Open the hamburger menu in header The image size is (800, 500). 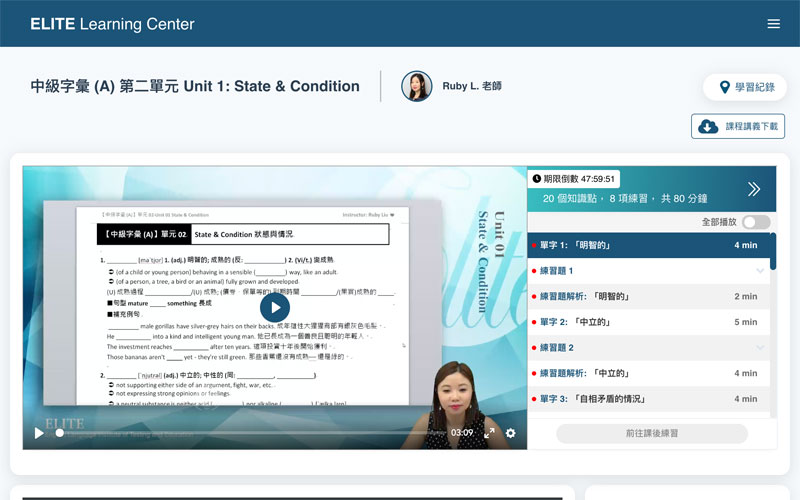point(773,24)
